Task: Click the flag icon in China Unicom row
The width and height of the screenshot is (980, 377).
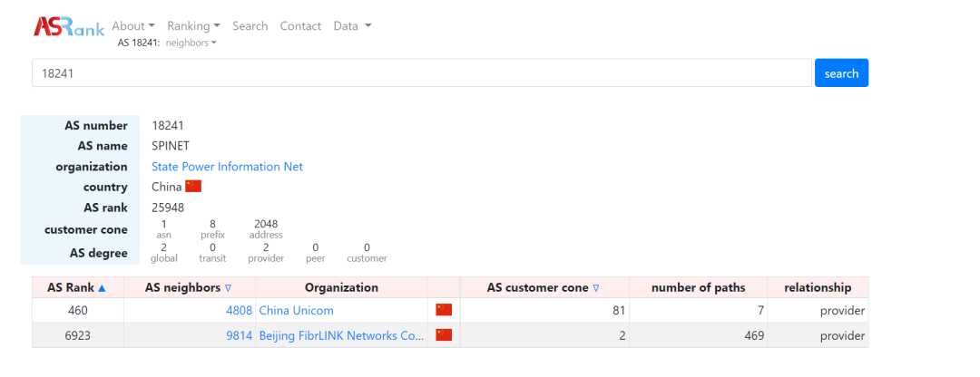Action: [x=444, y=310]
